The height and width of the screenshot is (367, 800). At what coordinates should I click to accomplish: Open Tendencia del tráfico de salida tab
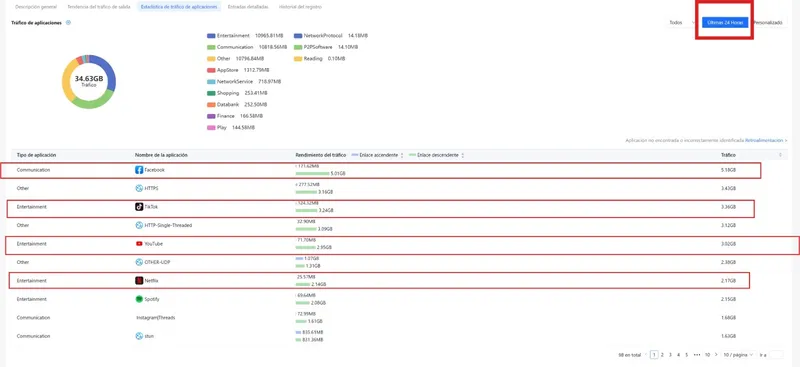(99, 7)
